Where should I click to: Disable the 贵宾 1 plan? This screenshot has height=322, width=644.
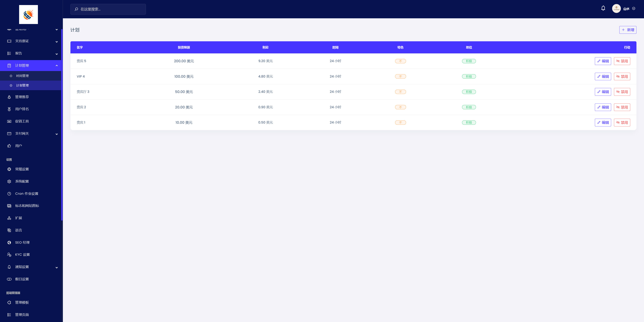click(x=622, y=123)
